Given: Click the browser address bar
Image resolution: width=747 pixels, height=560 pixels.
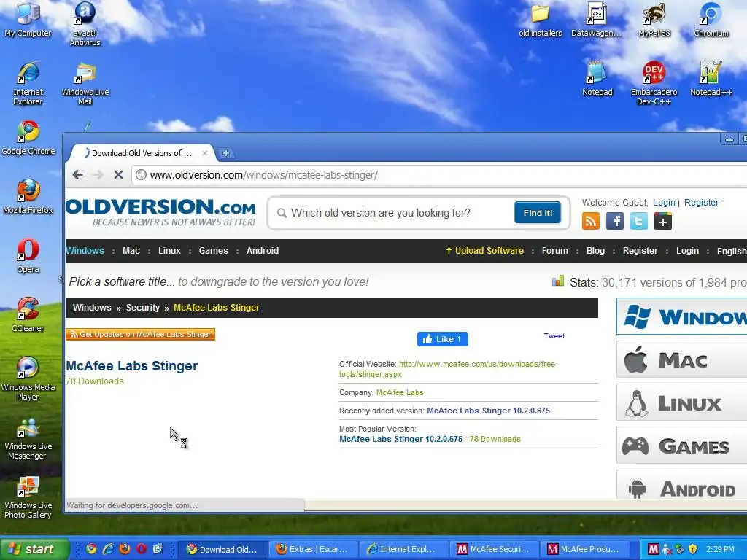Looking at the screenshot, I should 438,175.
